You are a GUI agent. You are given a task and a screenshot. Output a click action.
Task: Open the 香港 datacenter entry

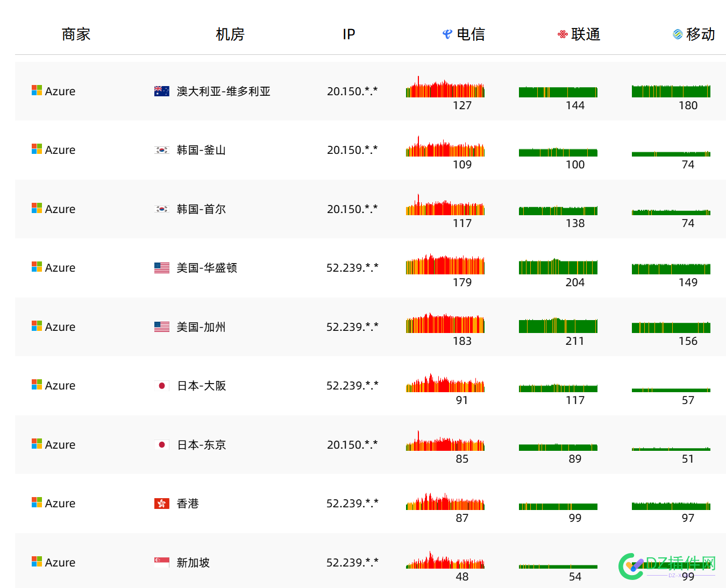click(188, 503)
